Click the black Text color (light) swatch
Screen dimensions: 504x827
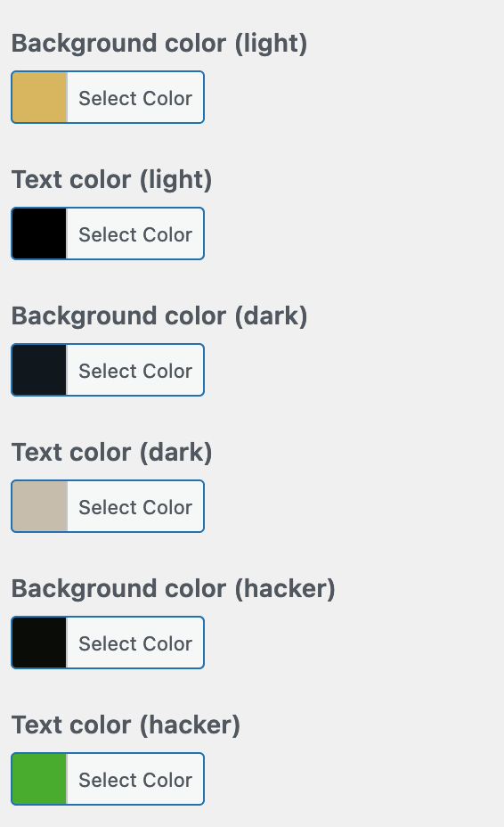tap(39, 233)
